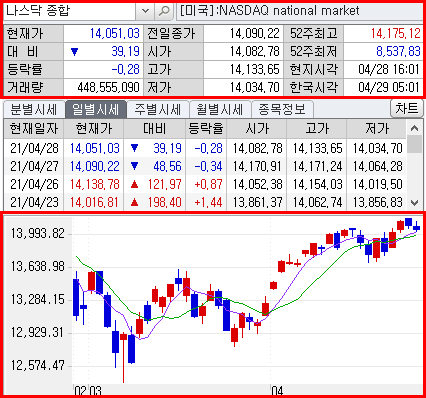This screenshot has height=398, width=426.
Task: Click the 등락율 column header
Action: (x=206, y=129)
